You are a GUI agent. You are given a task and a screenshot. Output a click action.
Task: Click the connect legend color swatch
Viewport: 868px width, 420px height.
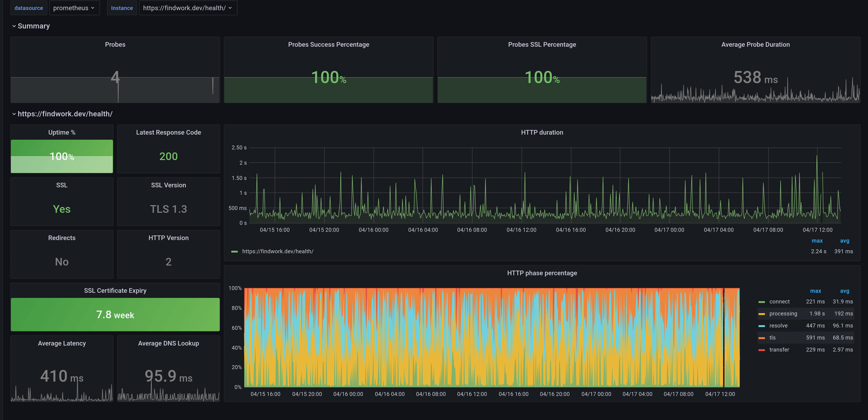click(x=761, y=302)
